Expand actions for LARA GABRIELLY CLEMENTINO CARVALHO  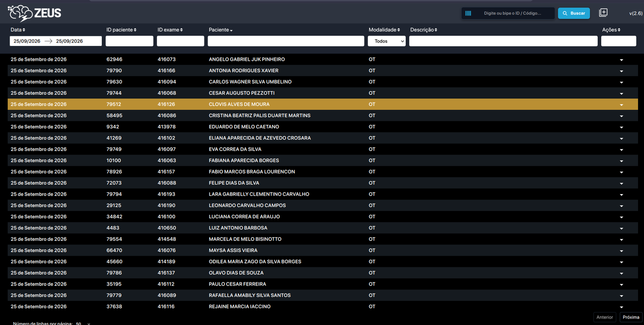(621, 195)
